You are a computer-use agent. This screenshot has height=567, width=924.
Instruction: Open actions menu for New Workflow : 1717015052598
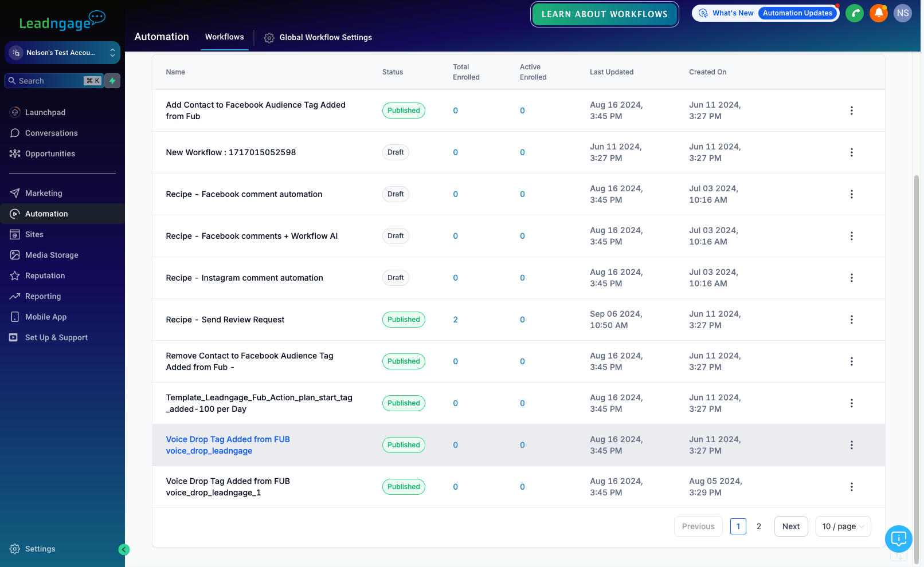point(852,152)
